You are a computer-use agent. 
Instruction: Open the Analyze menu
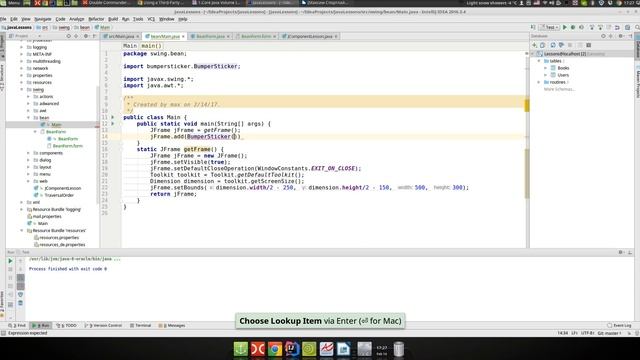[x=76, y=19]
